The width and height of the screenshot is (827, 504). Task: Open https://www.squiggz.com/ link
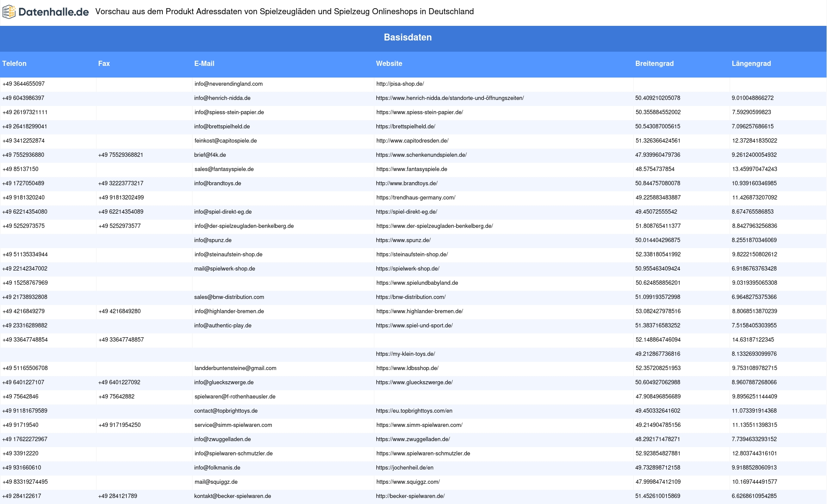coord(408,482)
